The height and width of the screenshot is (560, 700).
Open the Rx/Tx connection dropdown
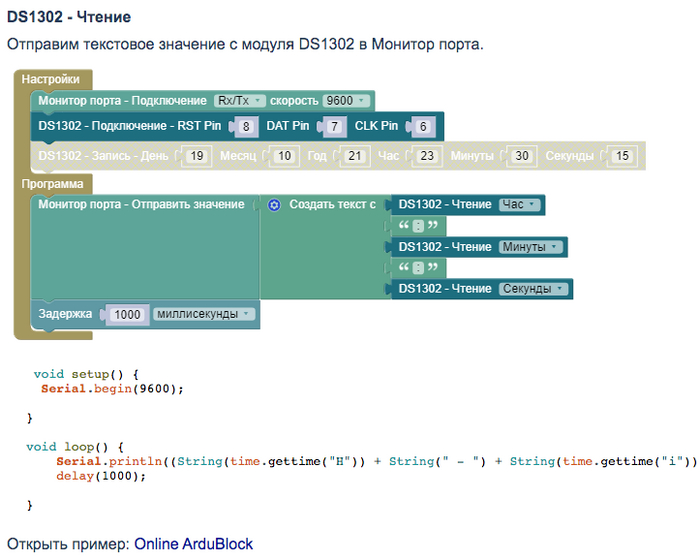coord(239,101)
